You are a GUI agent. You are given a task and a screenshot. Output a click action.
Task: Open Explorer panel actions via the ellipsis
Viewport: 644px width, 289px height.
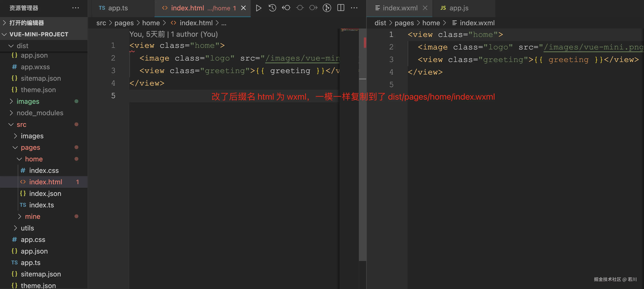75,8
